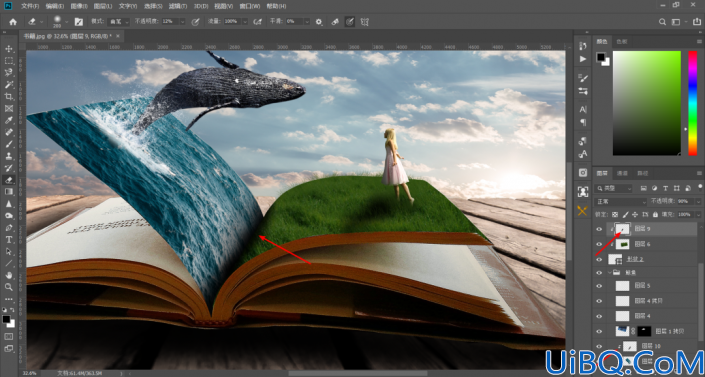Screen dimensions: 705x377
Task: Select the Crop tool
Action: click(9, 96)
